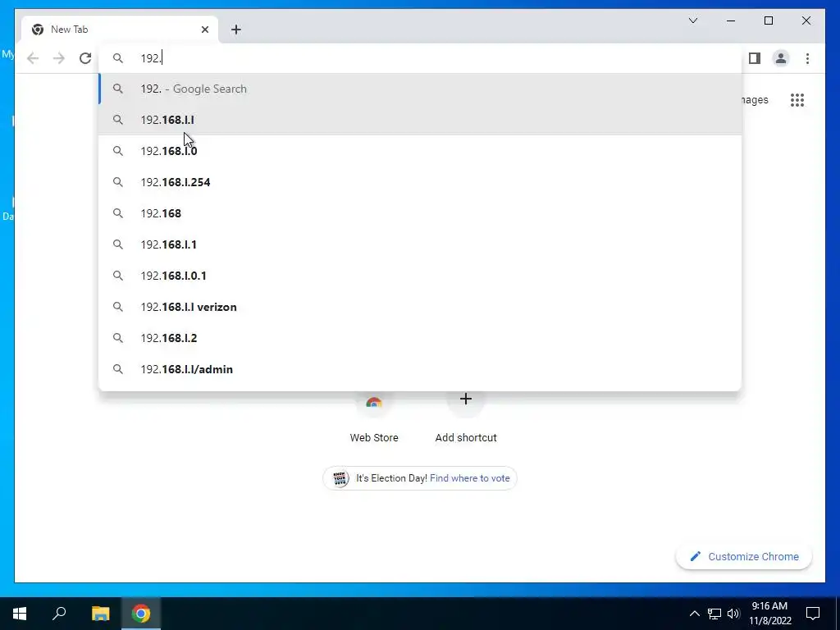
Task: Click the Election Day badge icon
Action: pos(340,478)
